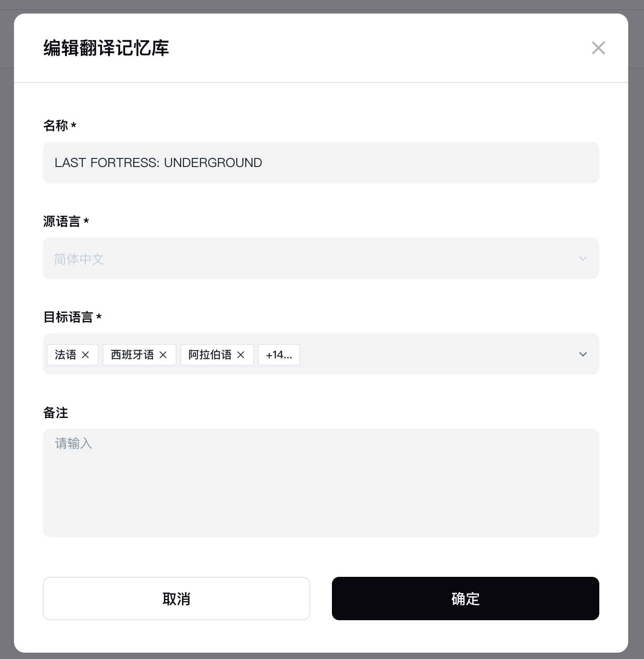Image resolution: width=644 pixels, height=659 pixels.
Task: Click the 源语言 dropdown chevron
Action: click(583, 259)
